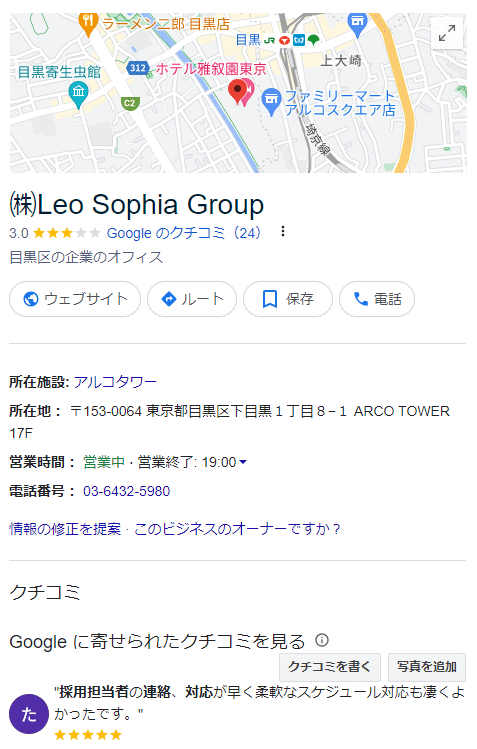Click the purple た reviewer avatar

(29, 714)
